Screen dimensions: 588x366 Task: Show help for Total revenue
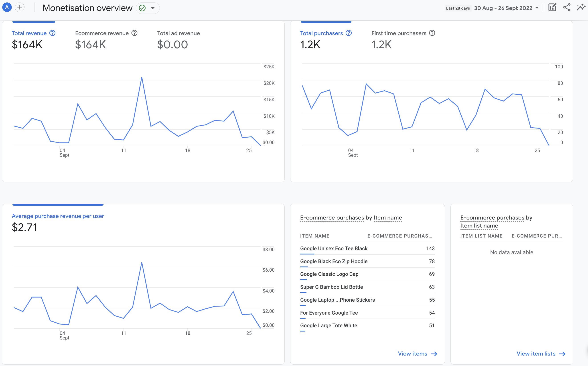[x=52, y=33]
